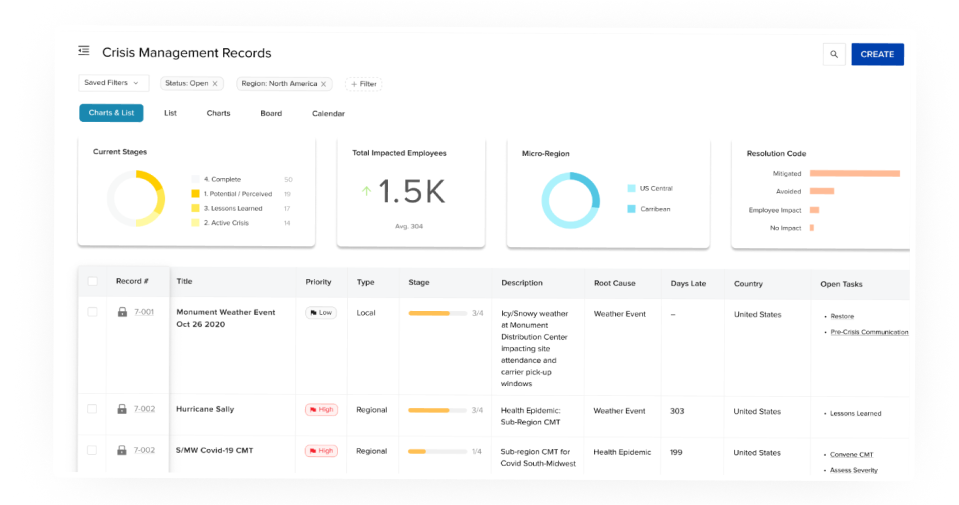The image size is (959, 505).
Task: Remove the Region: North America filter
Action: point(324,84)
